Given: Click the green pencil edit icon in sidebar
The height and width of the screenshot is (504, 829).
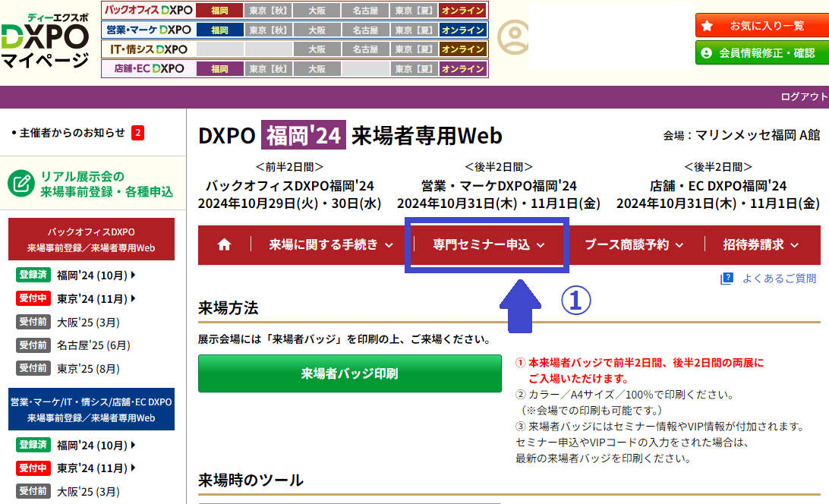Looking at the screenshot, I should click(21, 184).
